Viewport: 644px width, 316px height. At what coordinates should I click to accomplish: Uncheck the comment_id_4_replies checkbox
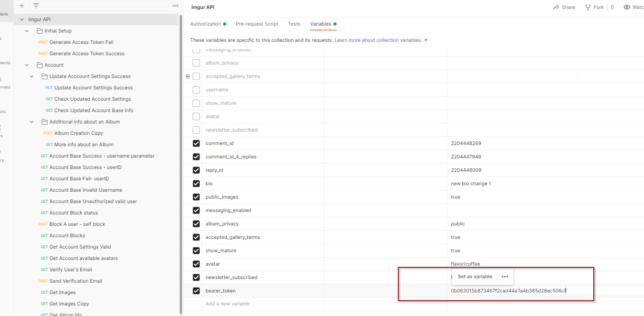click(x=196, y=157)
